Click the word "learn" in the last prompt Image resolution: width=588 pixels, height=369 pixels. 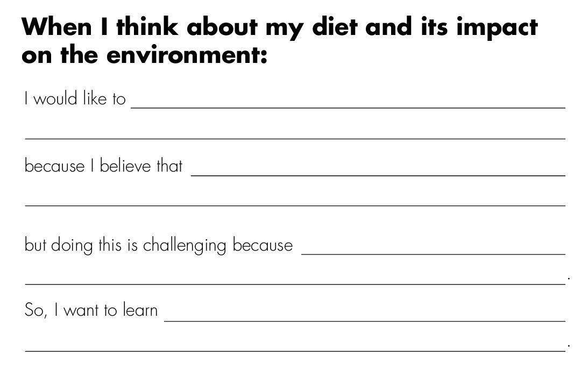tap(140, 310)
